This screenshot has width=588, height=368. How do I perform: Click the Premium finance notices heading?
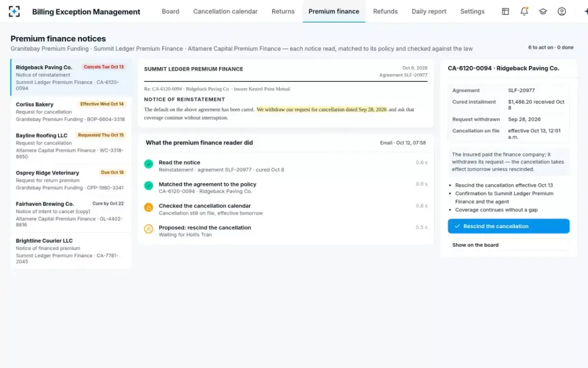(58, 39)
